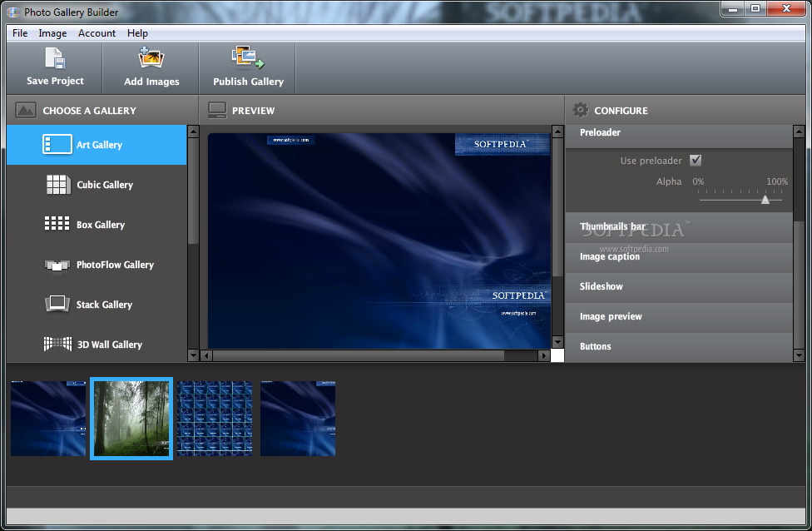
Task: Open the File menu
Action: pos(20,33)
